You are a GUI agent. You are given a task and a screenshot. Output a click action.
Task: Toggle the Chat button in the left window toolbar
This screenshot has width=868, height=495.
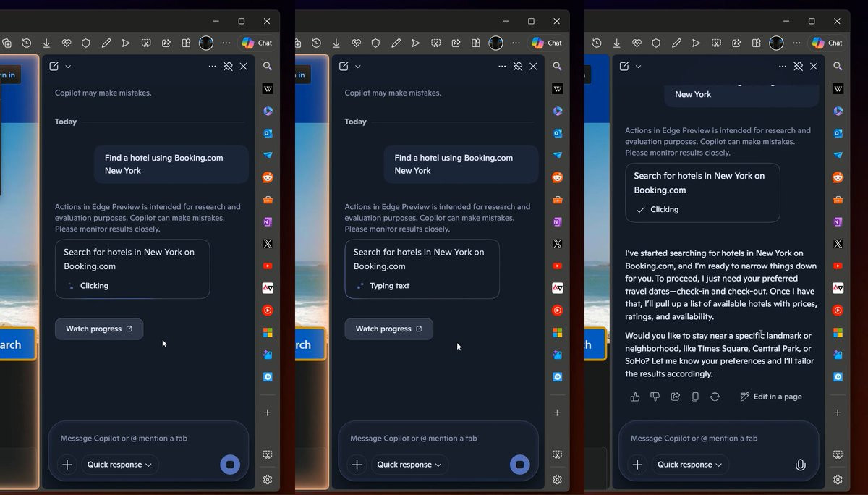[x=257, y=43]
